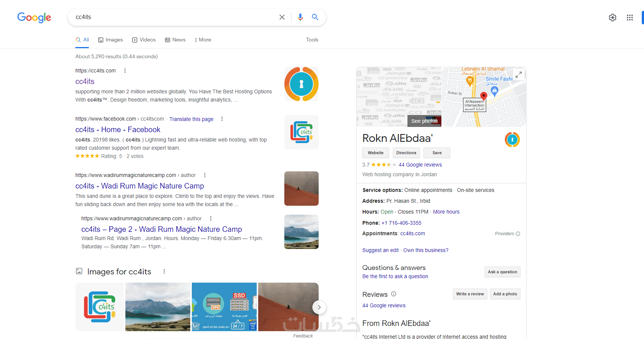Click the Directions button

coord(406,153)
